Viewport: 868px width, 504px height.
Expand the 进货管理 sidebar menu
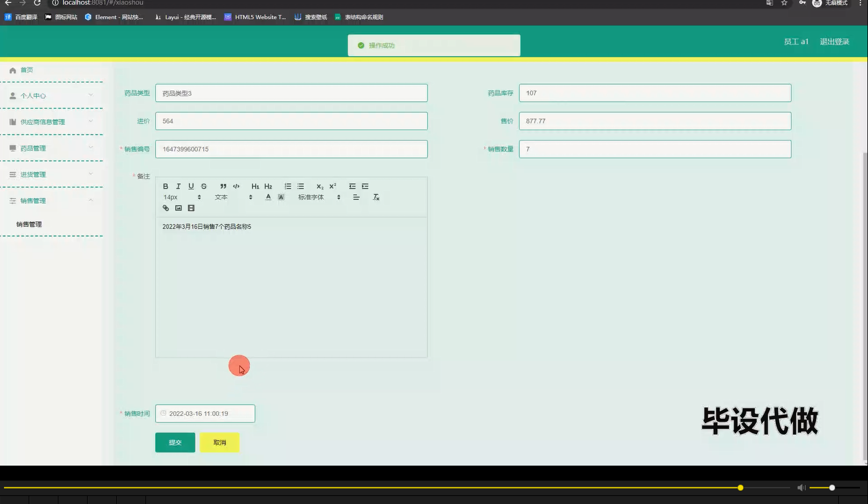point(52,175)
